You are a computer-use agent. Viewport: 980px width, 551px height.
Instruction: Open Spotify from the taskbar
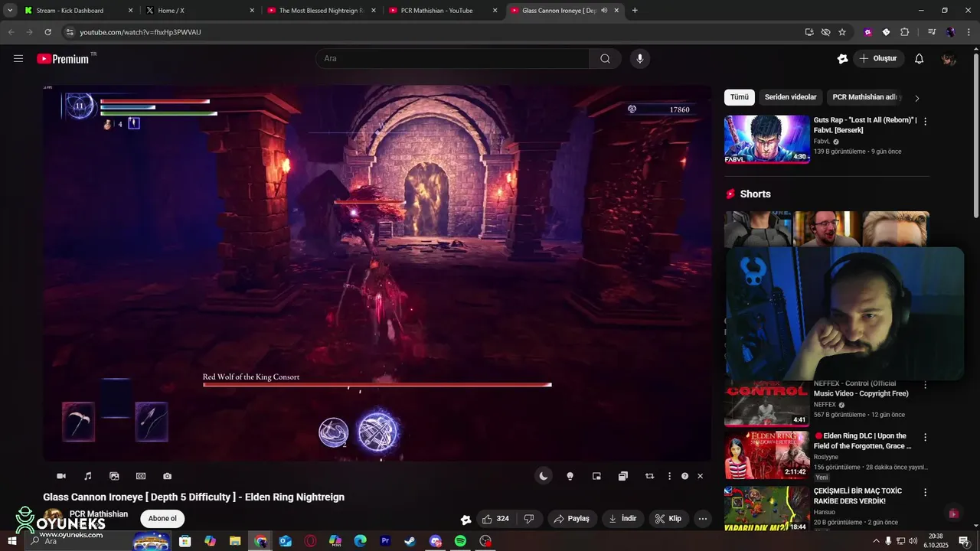click(460, 541)
